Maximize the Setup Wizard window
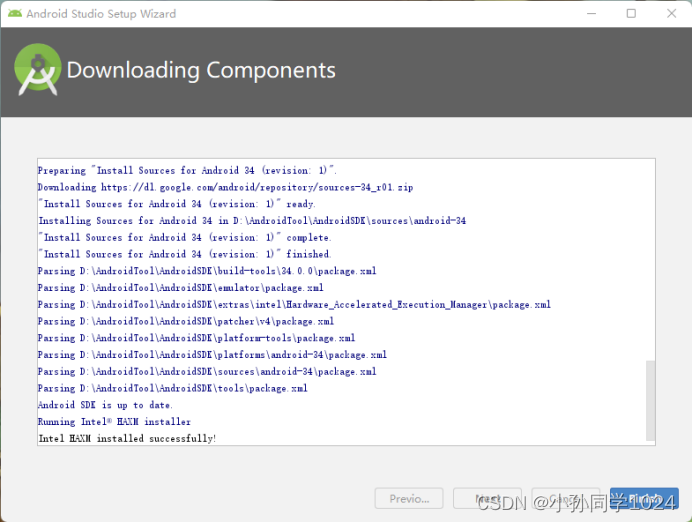Screen dimensions: 692x522 tap(632, 14)
